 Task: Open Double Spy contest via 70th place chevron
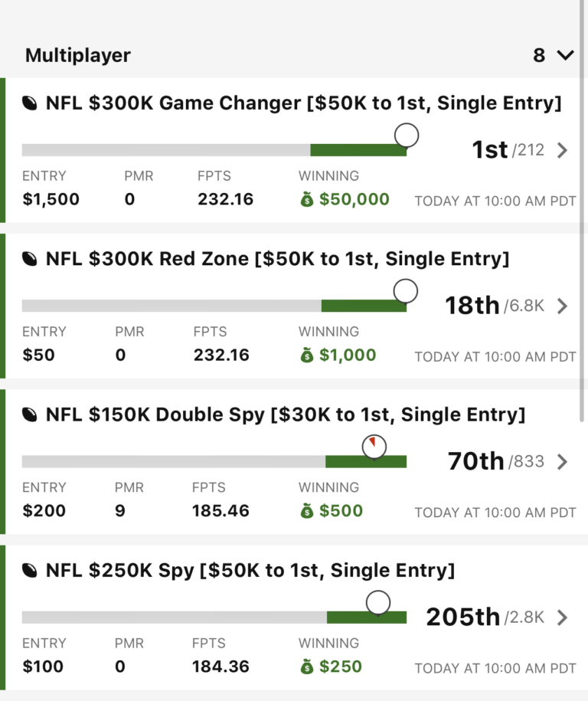(x=563, y=462)
